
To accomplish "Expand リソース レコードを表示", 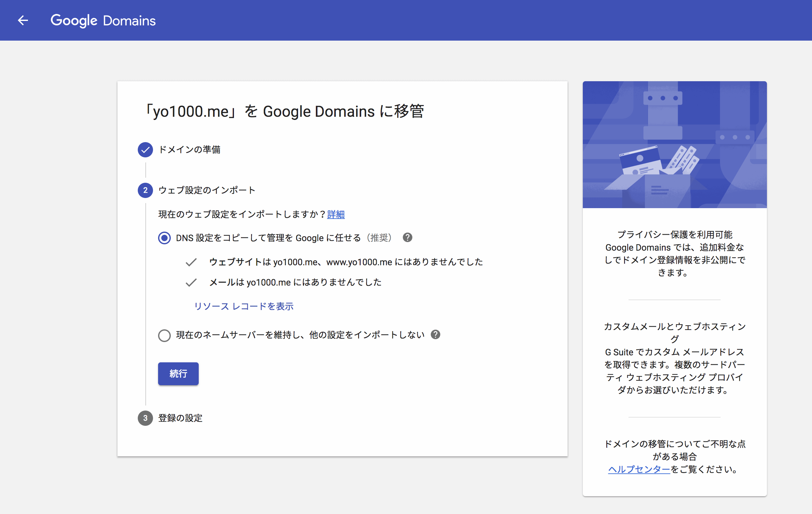I will (244, 306).
